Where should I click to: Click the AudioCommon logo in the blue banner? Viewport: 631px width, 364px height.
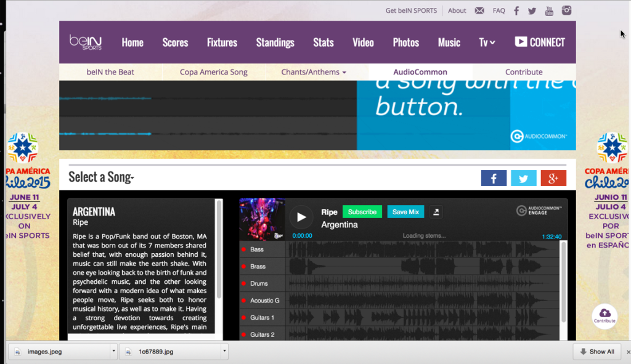(539, 136)
